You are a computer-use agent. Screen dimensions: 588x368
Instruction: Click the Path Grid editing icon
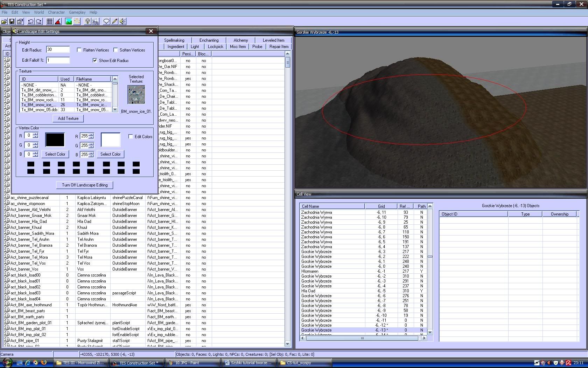[77, 21]
